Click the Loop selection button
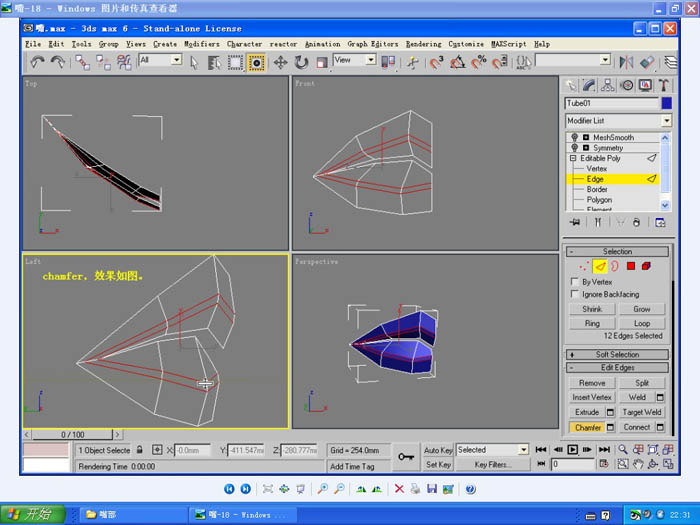Image resolution: width=700 pixels, height=525 pixels. (x=642, y=323)
